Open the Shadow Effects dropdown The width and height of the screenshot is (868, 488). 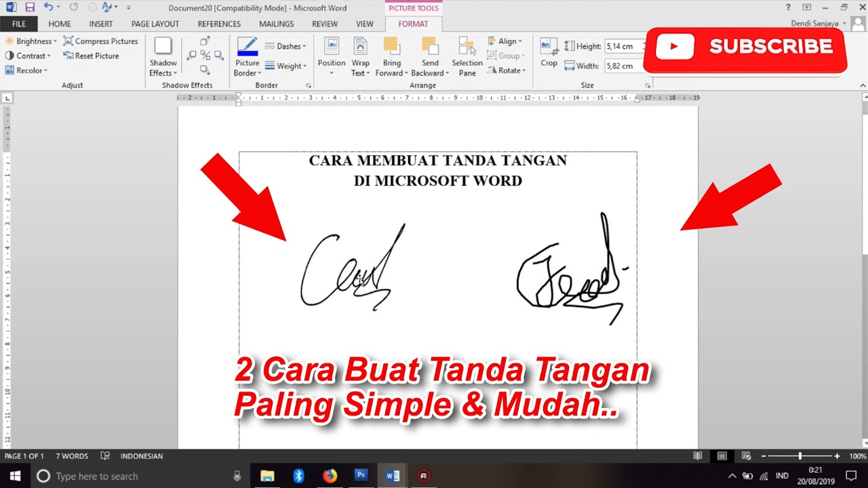click(163, 57)
